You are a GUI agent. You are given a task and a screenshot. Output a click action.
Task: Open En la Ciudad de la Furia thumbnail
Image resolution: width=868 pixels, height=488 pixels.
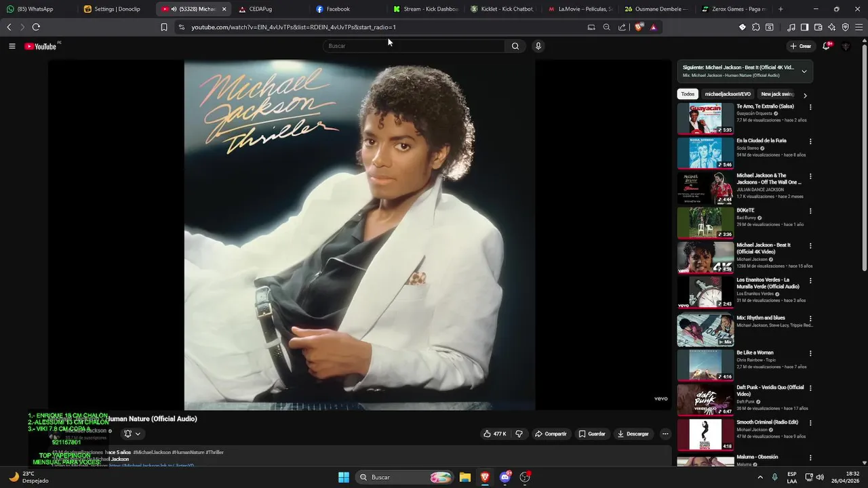pos(705,152)
